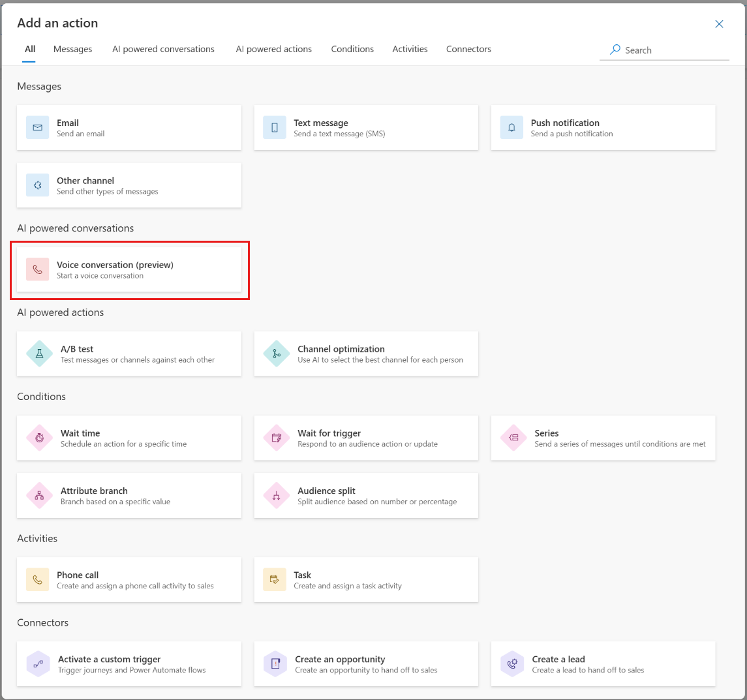Click the Audience split icon
The width and height of the screenshot is (747, 700).
coord(277,496)
